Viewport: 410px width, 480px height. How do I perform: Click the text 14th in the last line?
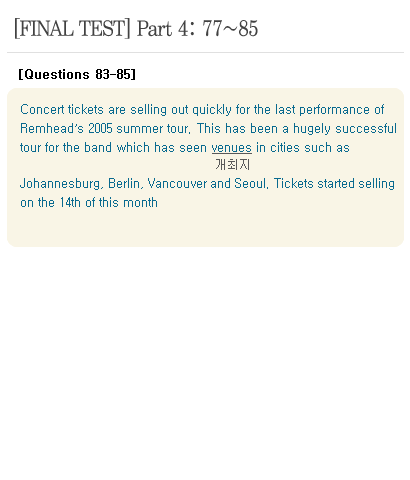point(70,202)
